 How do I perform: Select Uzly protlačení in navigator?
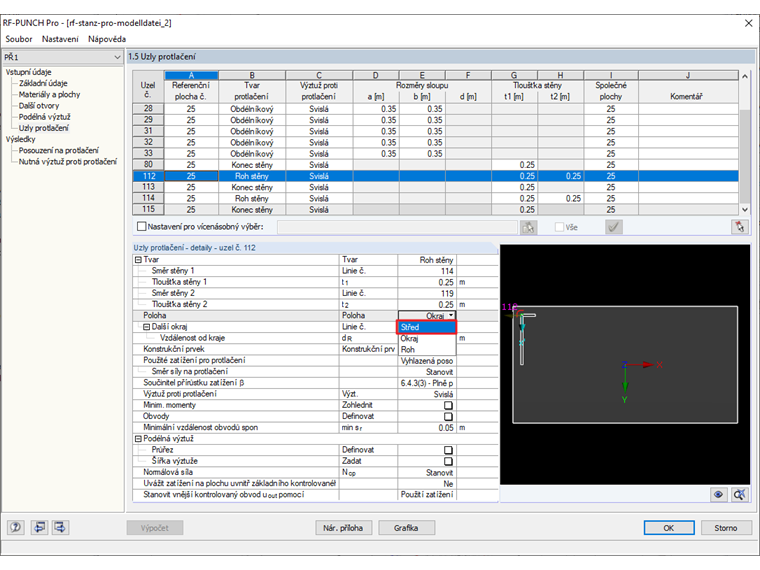[44, 128]
